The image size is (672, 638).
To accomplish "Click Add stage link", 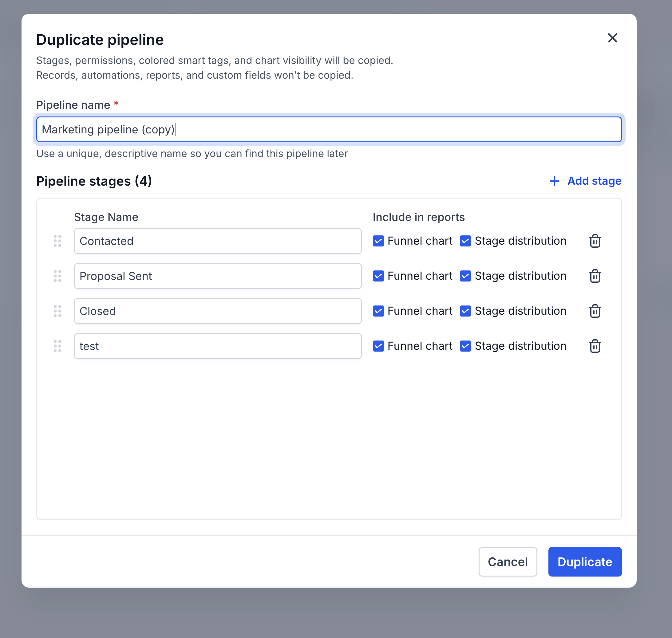I will click(x=585, y=181).
